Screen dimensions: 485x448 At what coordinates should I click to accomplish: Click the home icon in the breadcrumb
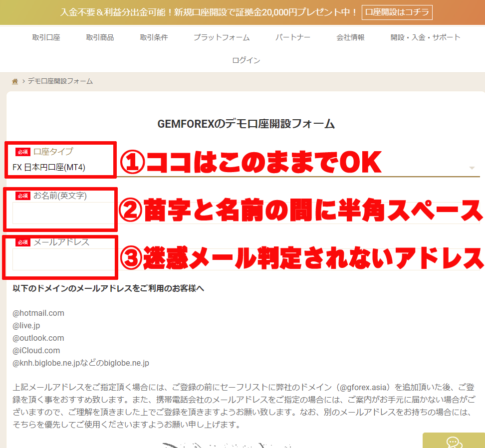click(x=15, y=81)
